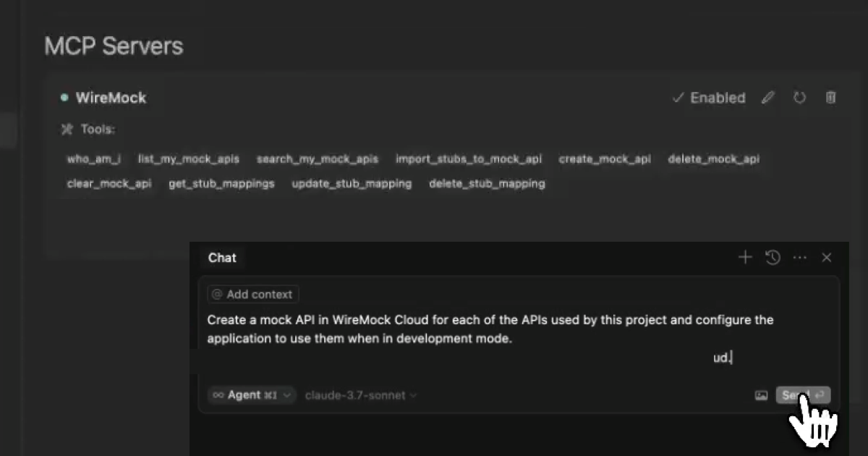The image size is (868, 456).
Task: Select the who_am_i tool
Action: coord(94,159)
